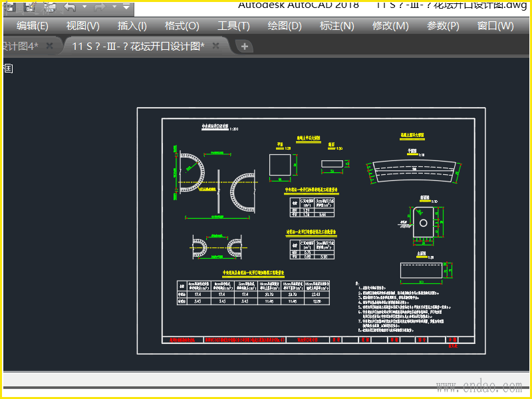Switch to the 设计图4 drawing tab
This screenshot has height=399, width=532.
(20, 46)
